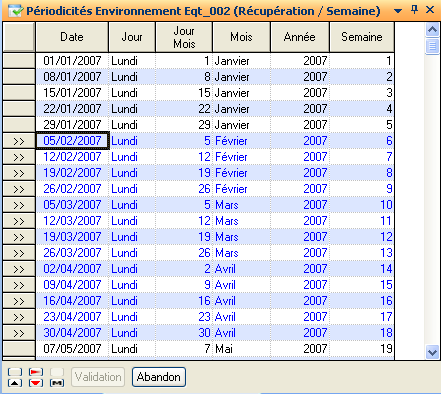Click the red right-pointing flag button
This screenshot has height=394, width=441.
point(36,372)
